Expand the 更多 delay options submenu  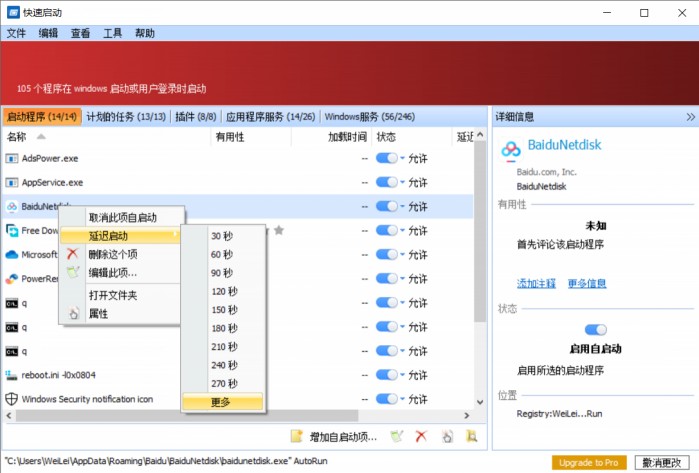tap(221, 402)
